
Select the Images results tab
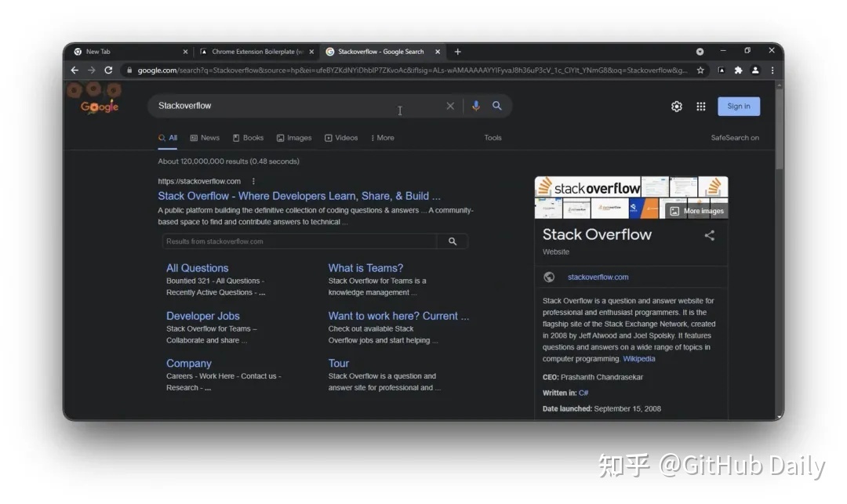tap(294, 138)
